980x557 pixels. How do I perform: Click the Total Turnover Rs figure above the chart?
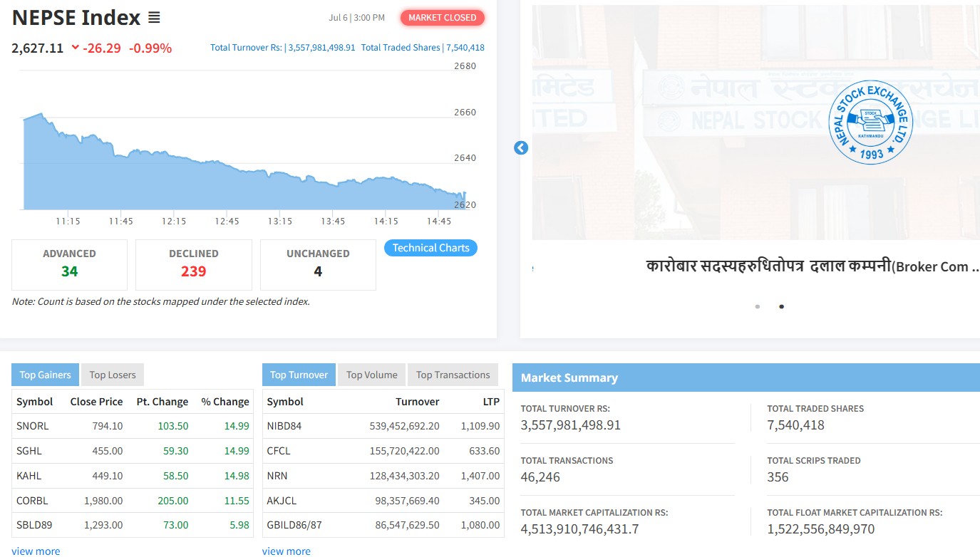[x=283, y=48]
